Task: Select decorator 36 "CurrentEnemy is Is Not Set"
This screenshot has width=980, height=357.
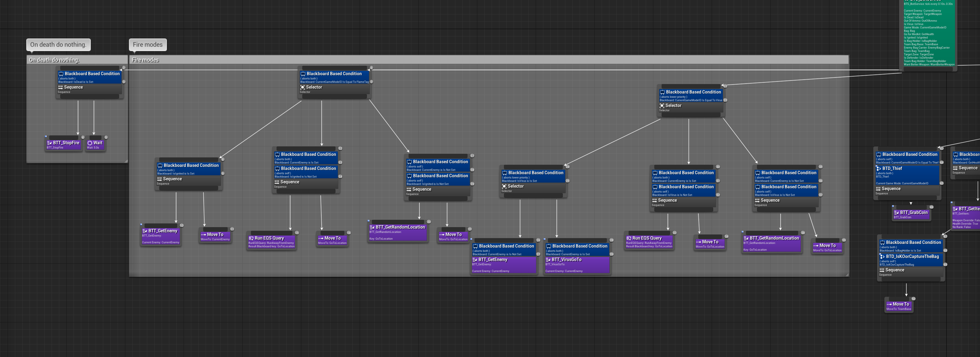Action: tap(786, 176)
